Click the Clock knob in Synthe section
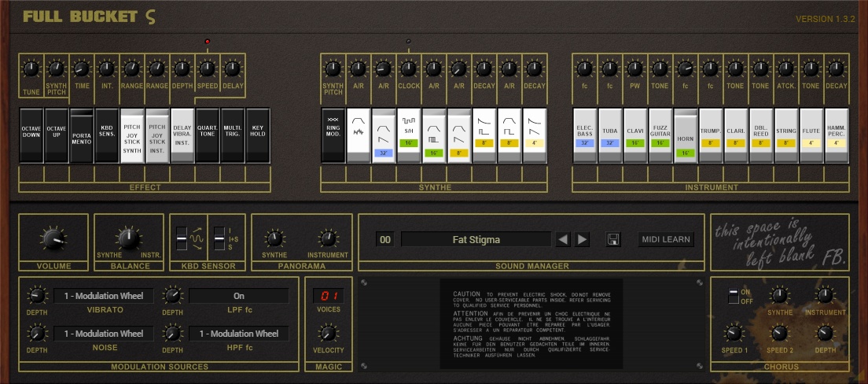The height and width of the screenshot is (384, 868). (409, 69)
